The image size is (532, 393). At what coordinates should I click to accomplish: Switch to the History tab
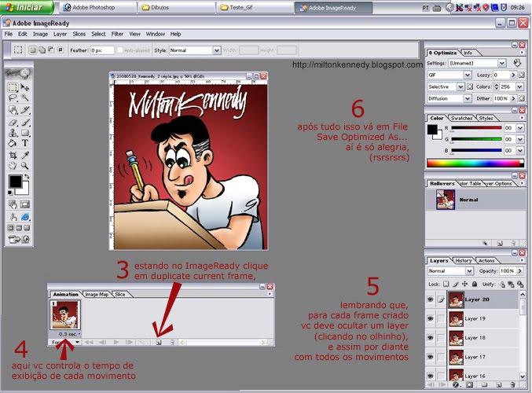point(463,261)
